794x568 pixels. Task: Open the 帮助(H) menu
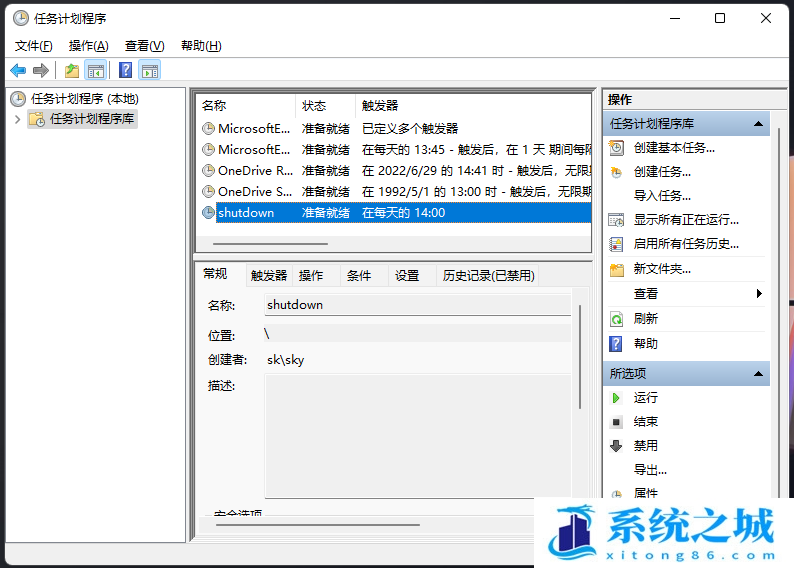pos(202,46)
